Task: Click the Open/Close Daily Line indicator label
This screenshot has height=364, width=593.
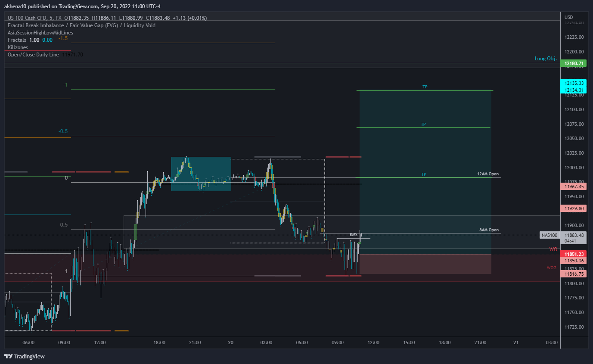Action: pyautogui.click(x=34, y=55)
